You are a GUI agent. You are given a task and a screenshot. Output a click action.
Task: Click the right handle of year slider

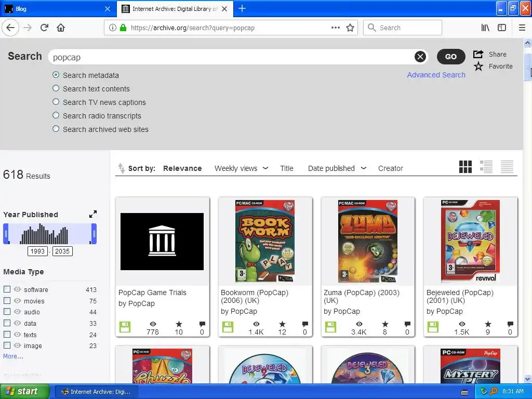(x=94, y=234)
